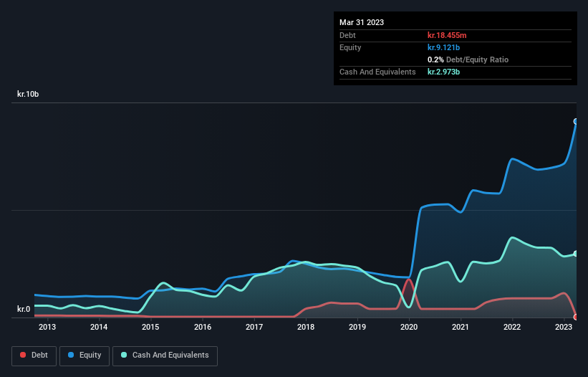Click the Mar 31 2023 tooltip date

coord(362,22)
